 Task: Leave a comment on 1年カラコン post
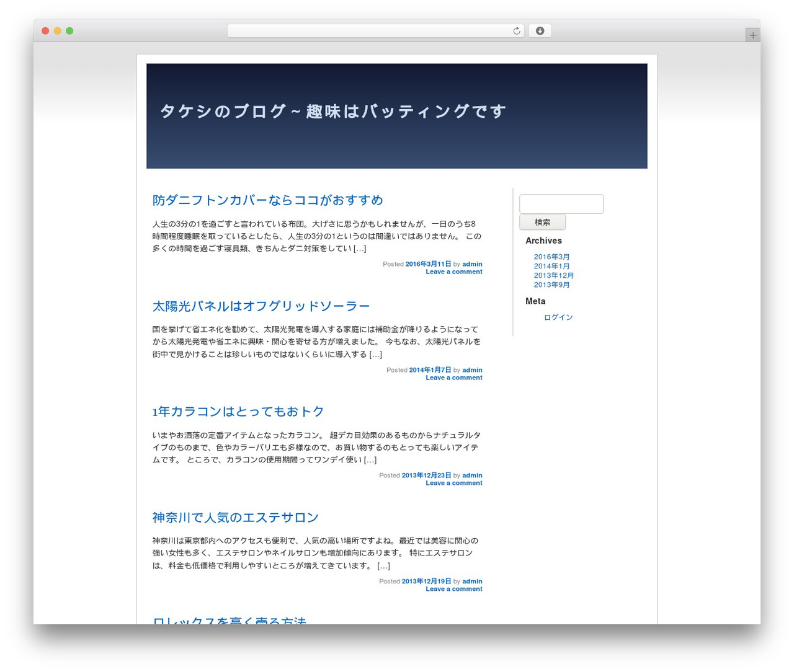pos(454,483)
